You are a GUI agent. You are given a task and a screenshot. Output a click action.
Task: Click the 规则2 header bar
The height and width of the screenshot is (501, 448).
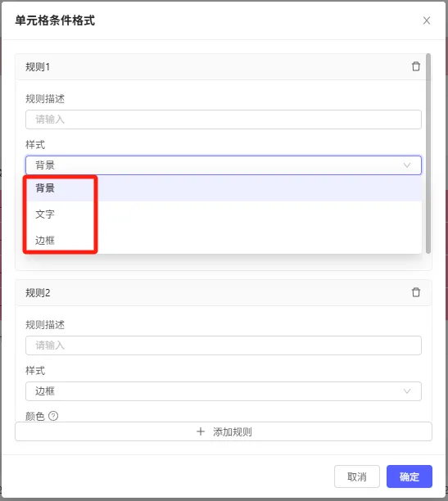click(224, 293)
